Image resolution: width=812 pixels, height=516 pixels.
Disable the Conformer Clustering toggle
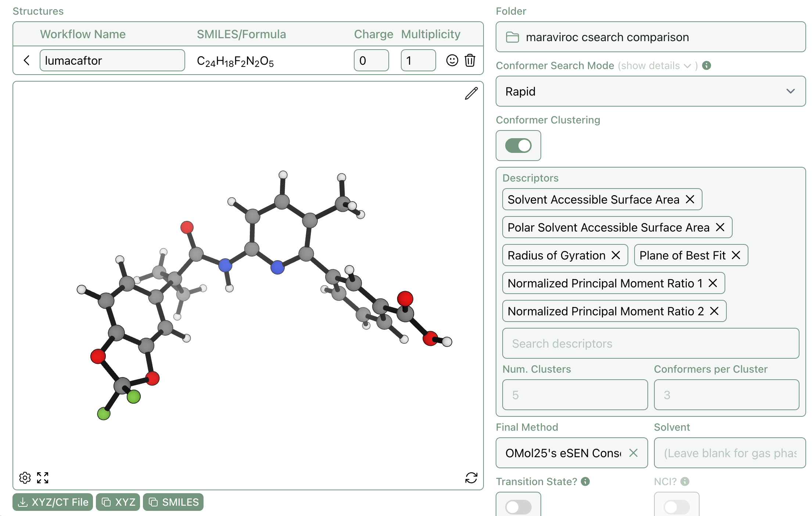tap(518, 146)
